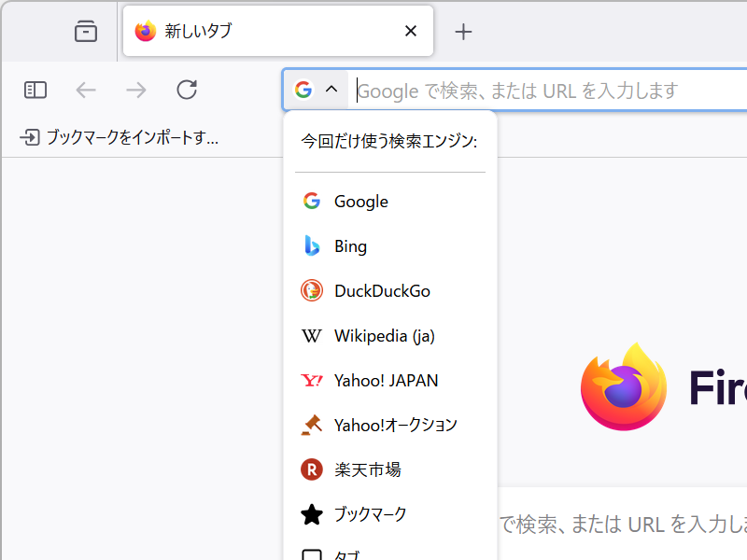This screenshot has height=560, width=747.
Task: Click the forward navigation arrow
Action: (135, 90)
